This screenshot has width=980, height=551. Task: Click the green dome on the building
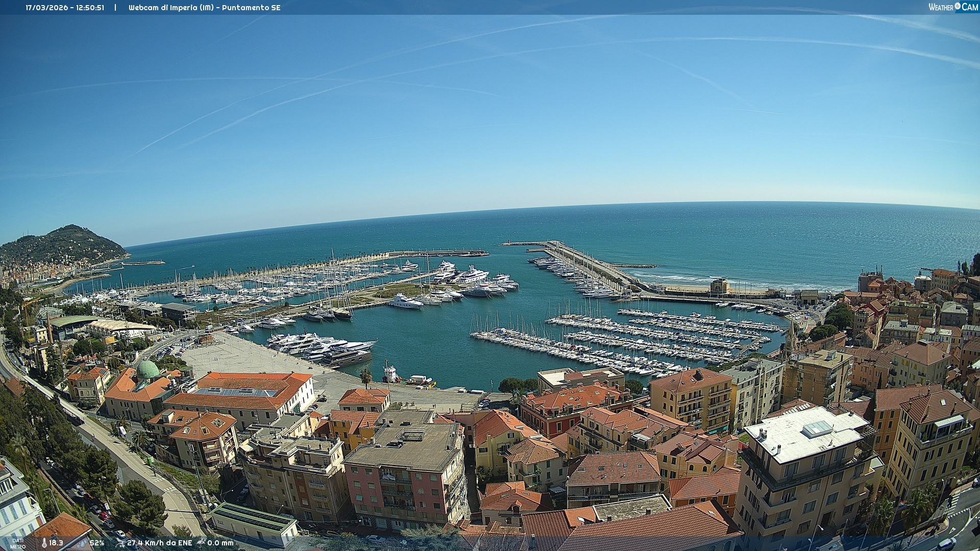point(148,369)
